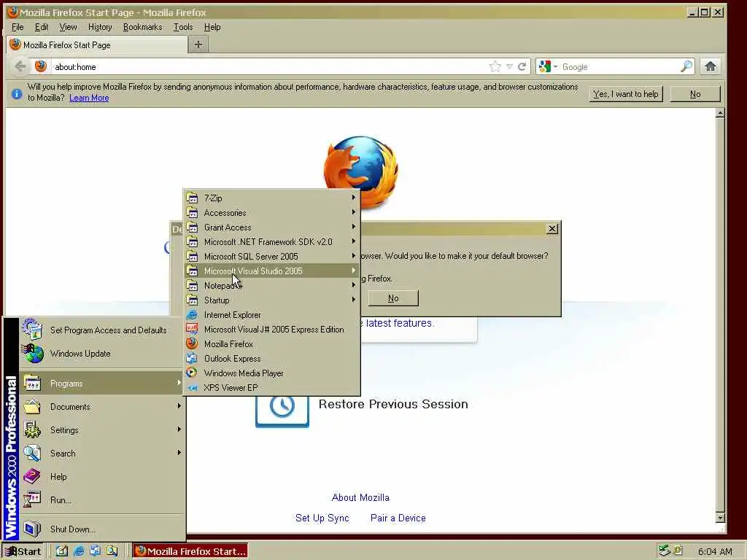
Task: Open Set Program Access and Defaults
Action: (101, 330)
